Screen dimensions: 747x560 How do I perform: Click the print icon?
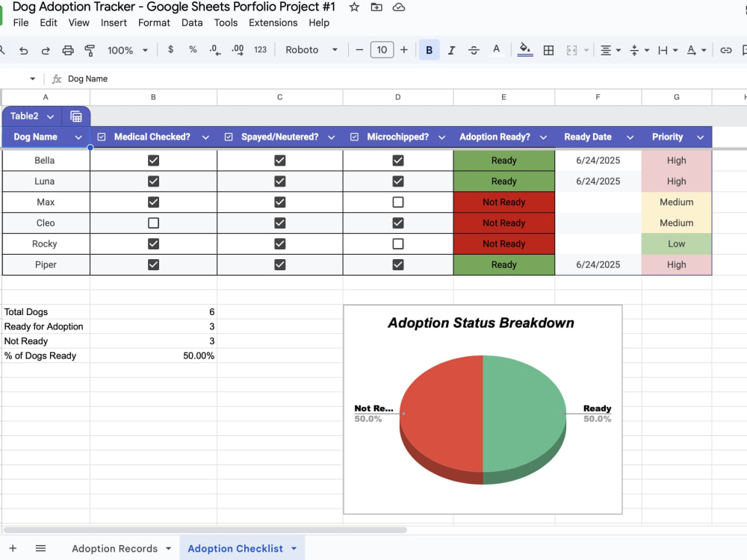pos(68,50)
